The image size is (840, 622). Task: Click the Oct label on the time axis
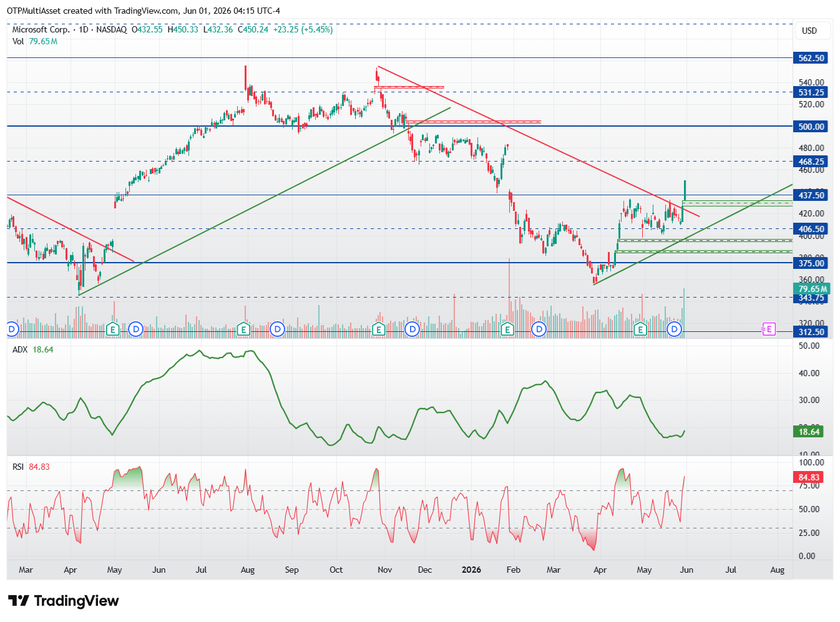336,570
